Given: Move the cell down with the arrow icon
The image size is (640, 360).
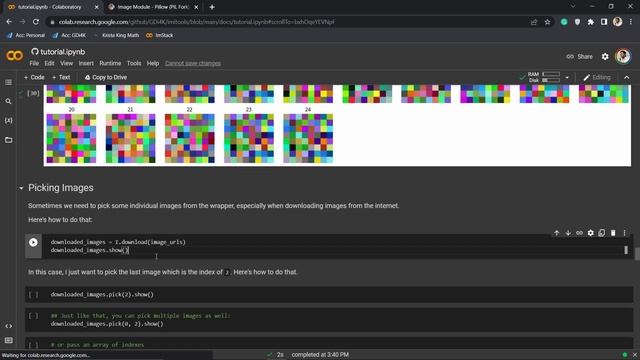Looking at the screenshot, I should (568, 233).
